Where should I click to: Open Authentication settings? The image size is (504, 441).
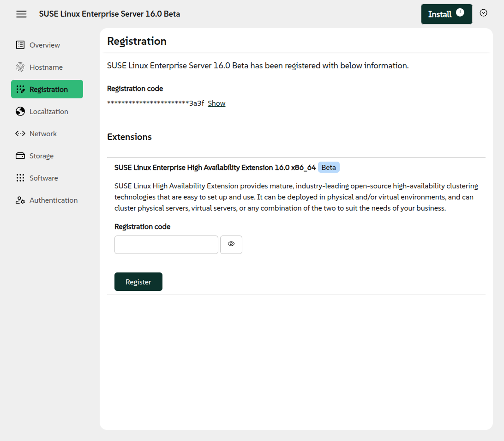47,200
